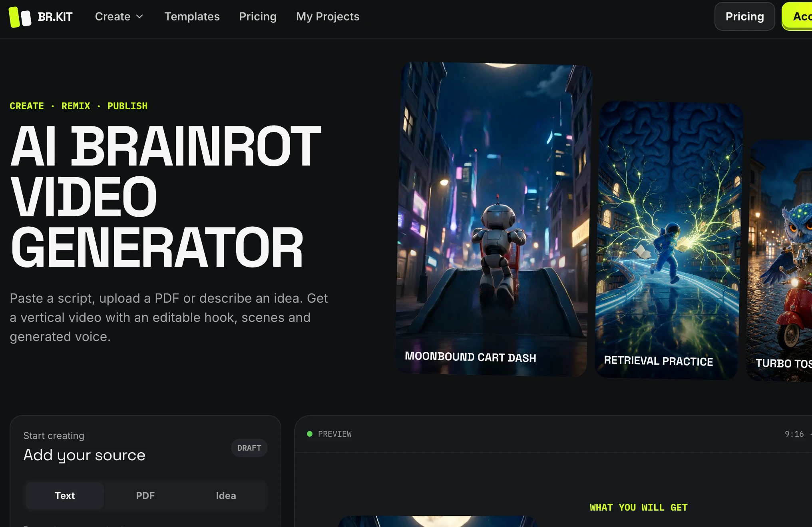Click the 'Start creating' label
The height and width of the screenshot is (527, 812).
click(x=54, y=435)
